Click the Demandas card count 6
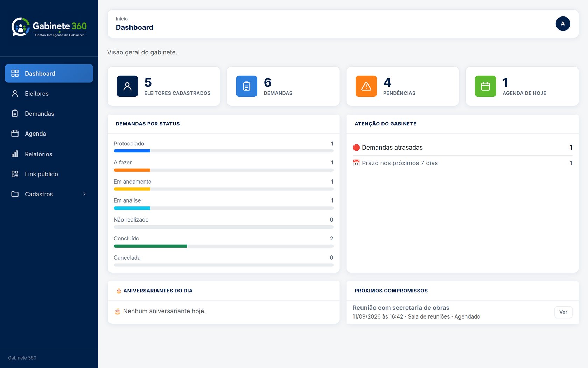588x368 pixels. [268, 82]
